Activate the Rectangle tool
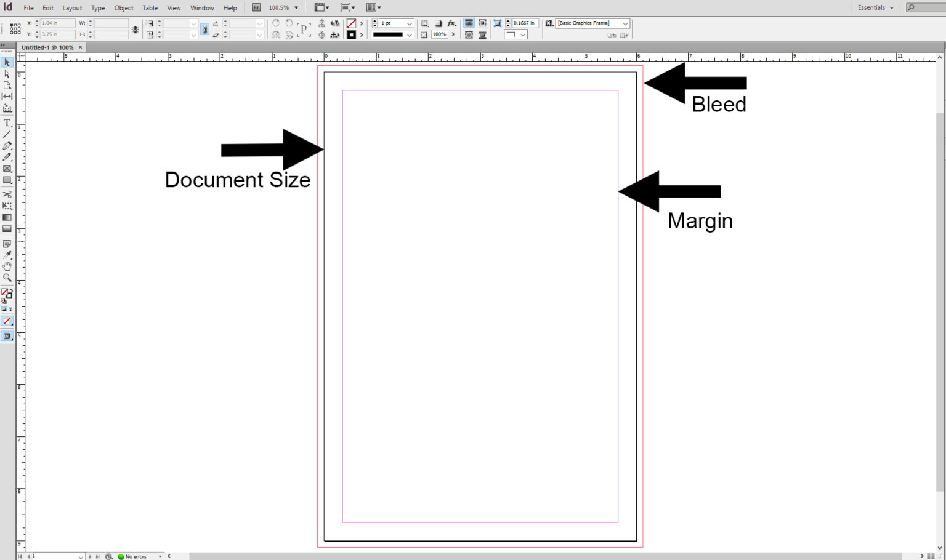Viewport: 946px width, 560px height. (x=7, y=180)
